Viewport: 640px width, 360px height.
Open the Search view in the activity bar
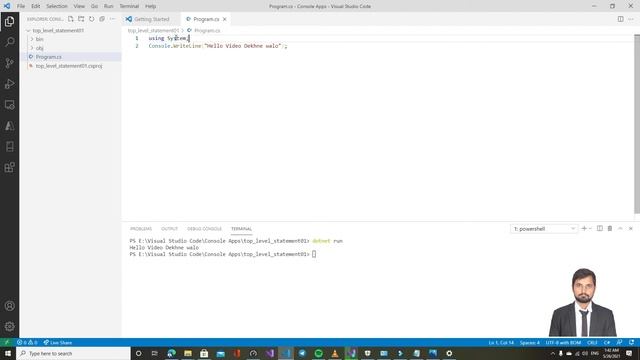click(9, 42)
